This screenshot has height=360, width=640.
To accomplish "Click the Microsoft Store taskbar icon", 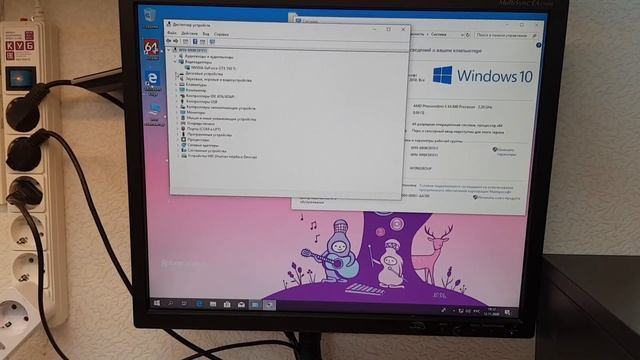I will [227, 305].
